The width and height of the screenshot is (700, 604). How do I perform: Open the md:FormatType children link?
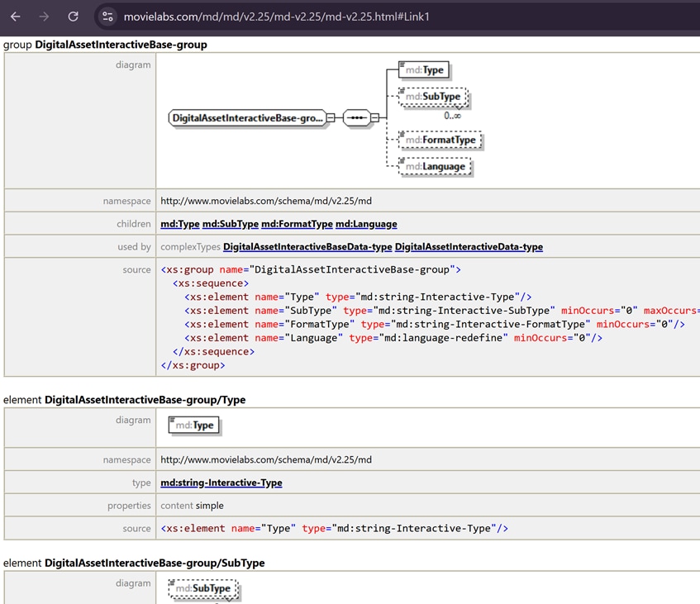[297, 224]
